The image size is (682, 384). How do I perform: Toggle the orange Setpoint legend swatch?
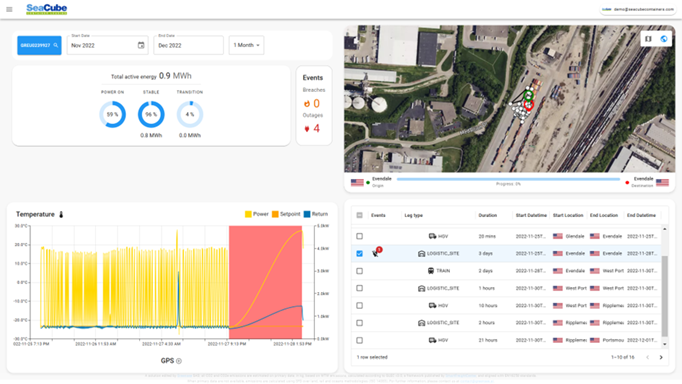[x=275, y=214]
